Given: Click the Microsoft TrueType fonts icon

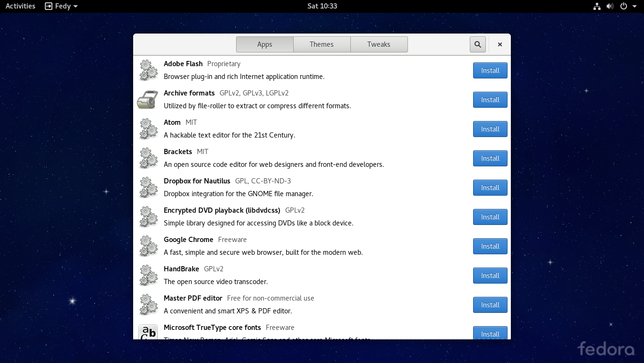Looking at the screenshot, I should tap(148, 332).
